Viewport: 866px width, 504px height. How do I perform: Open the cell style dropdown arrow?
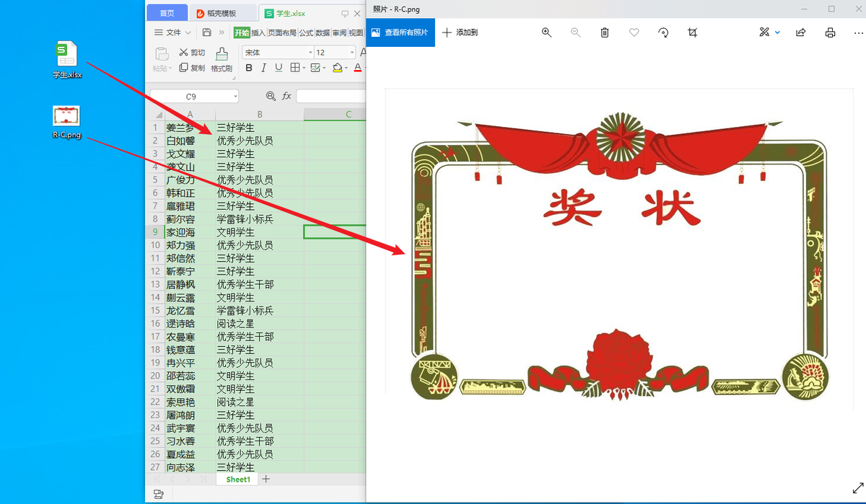(324, 68)
